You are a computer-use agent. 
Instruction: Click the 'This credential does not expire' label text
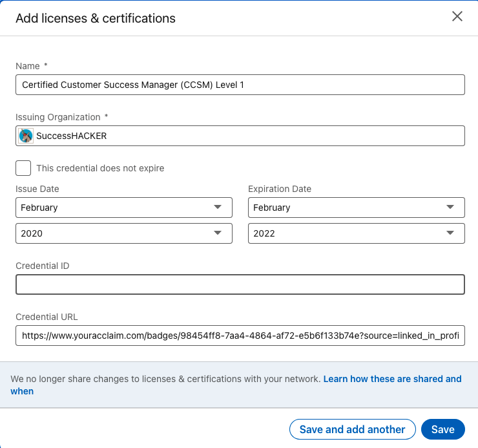point(100,168)
